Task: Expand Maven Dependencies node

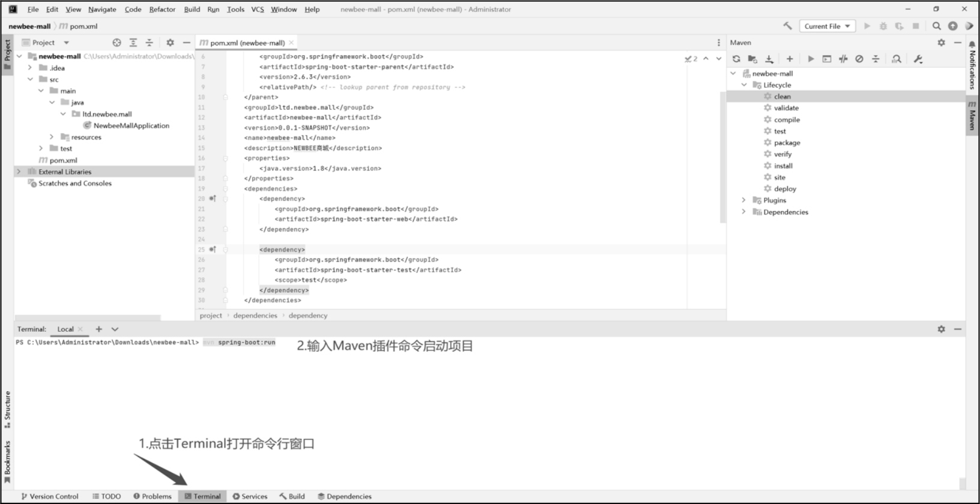Action: pyautogui.click(x=744, y=212)
